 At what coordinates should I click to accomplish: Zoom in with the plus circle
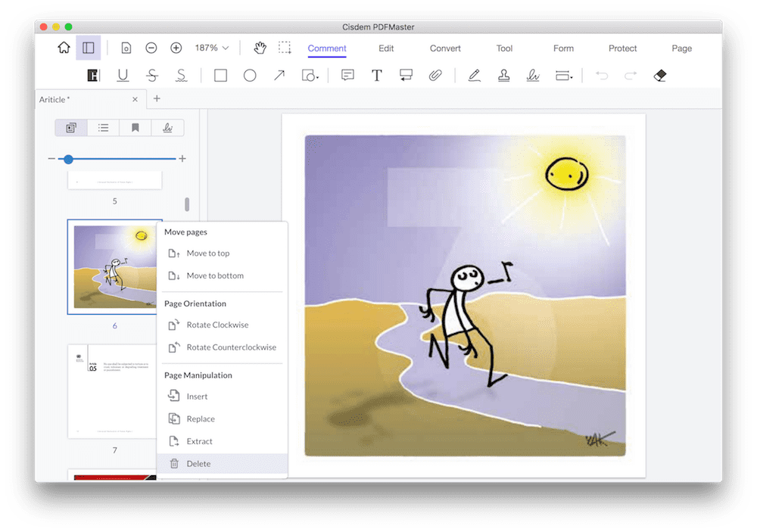pos(176,48)
